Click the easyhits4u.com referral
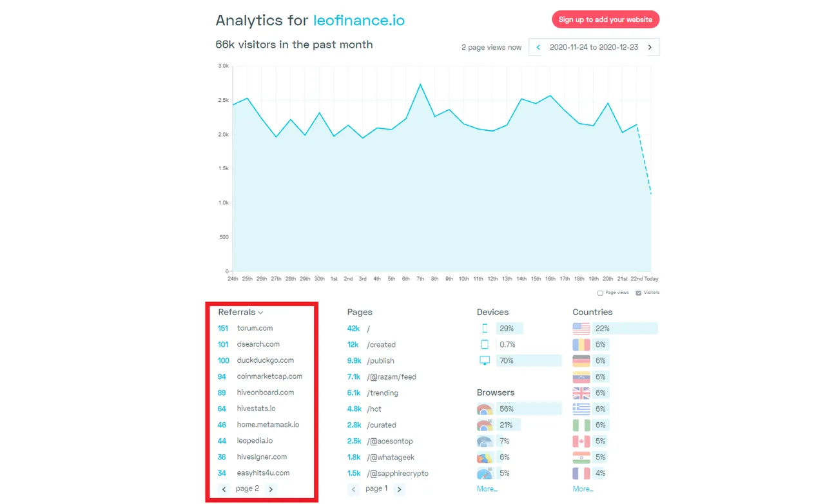The width and height of the screenshot is (825, 504). coord(263,473)
